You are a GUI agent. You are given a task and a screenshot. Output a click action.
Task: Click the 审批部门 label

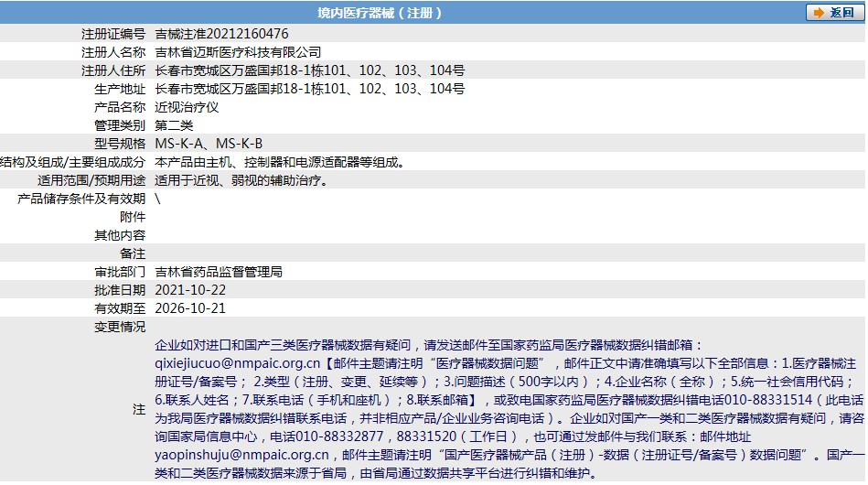pyautogui.click(x=120, y=272)
